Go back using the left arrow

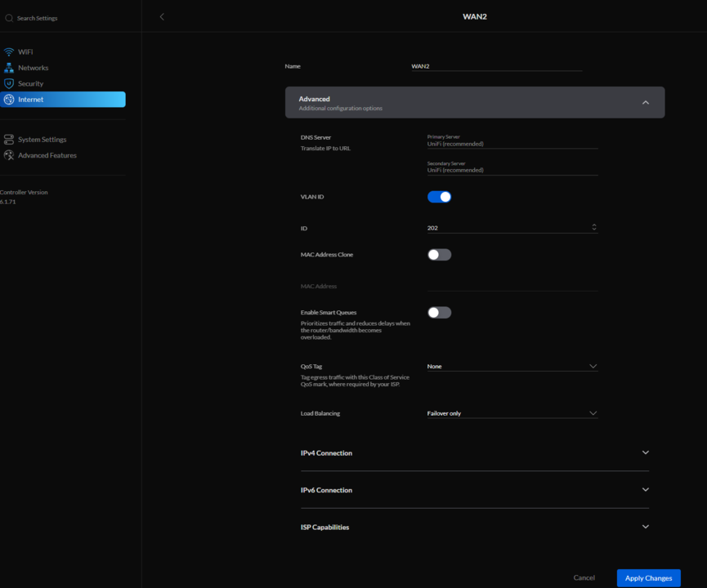[162, 16]
